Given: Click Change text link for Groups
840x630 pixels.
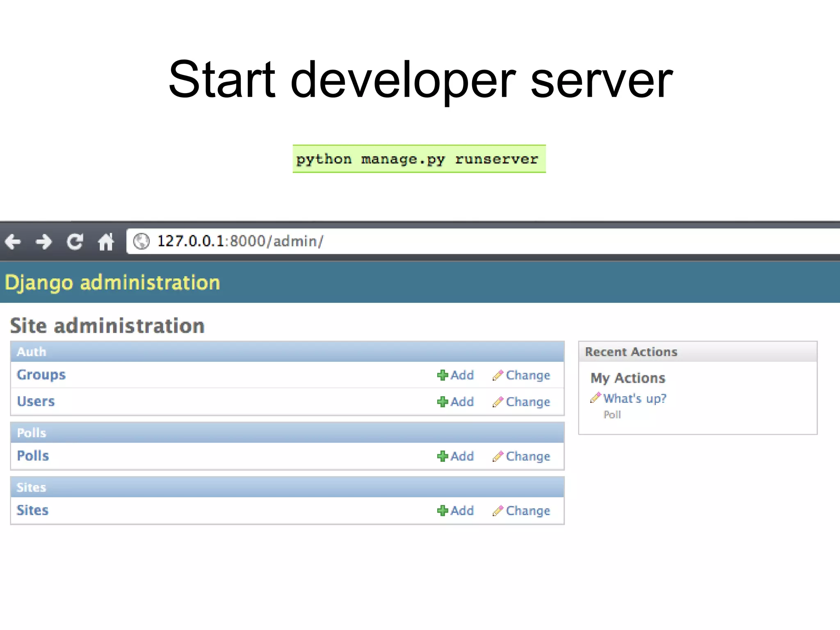Looking at the screenshot, I should pyautogui.click(x=528, y=375).
